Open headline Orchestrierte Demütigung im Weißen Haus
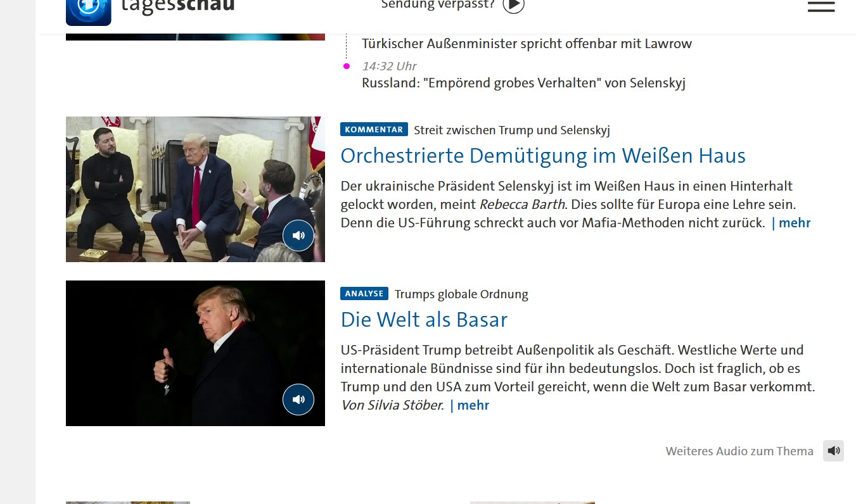Image resolution: width=856 pixels, height=504 pixels. (x=543, y=156)
